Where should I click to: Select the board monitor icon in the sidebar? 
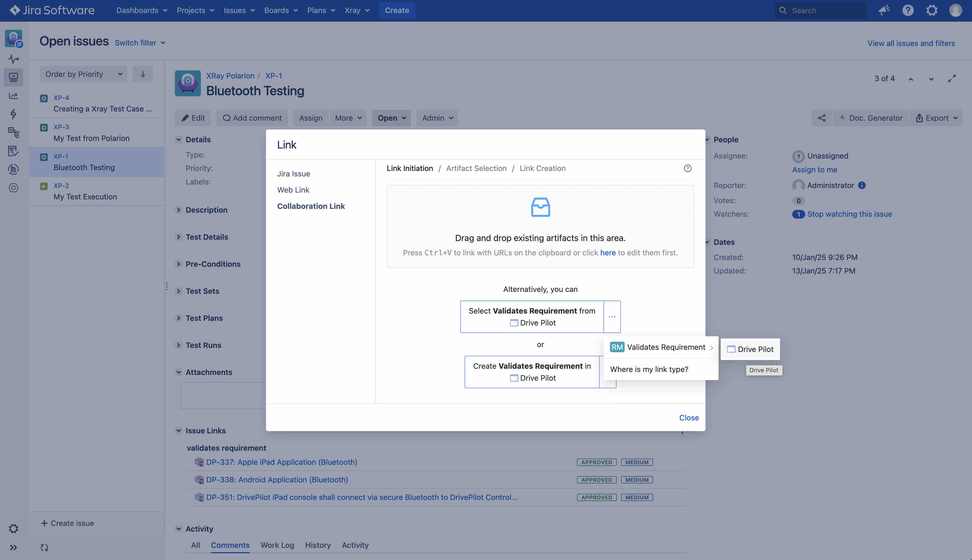[x=14, y=77]
